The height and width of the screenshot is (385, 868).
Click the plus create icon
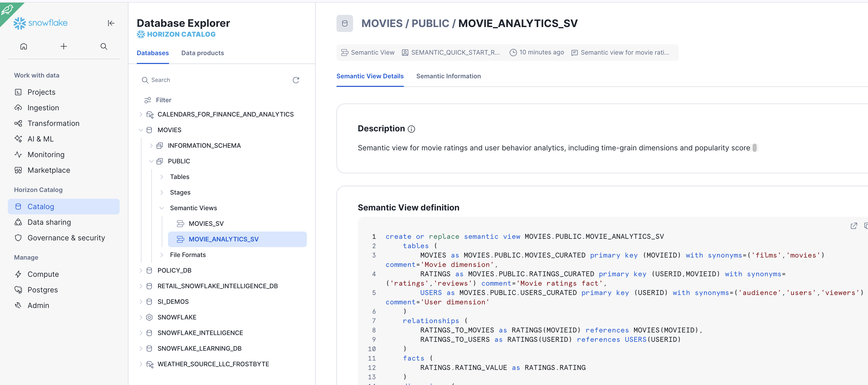(x=63, y=46)
